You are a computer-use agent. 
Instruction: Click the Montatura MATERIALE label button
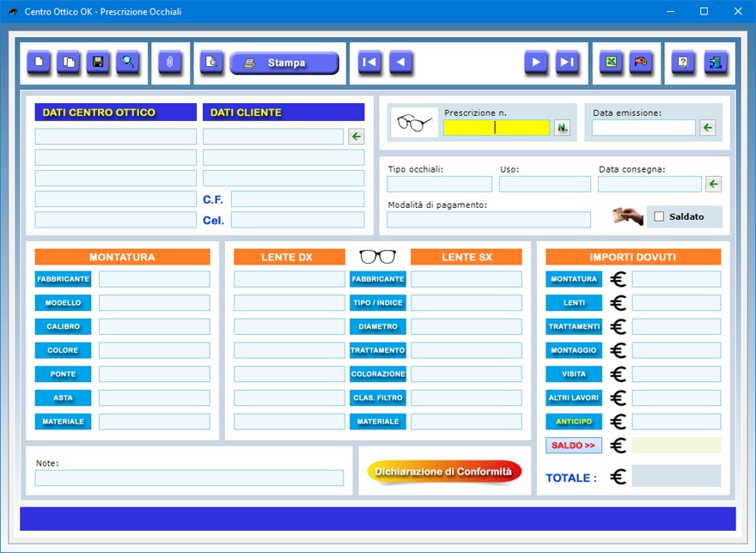pos(64,422)
